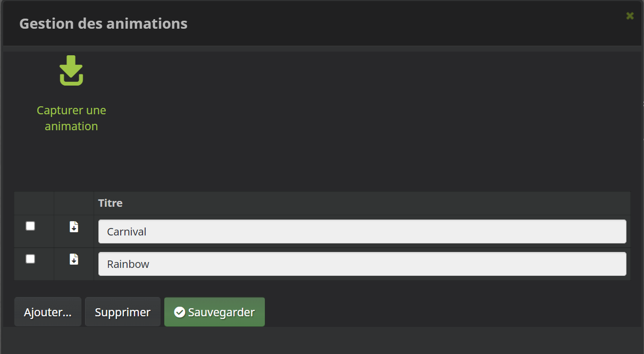This screenshot has height=354, width=644.
Task: Close the Gestion des animations dialog
Action: click(x=630, y=16)
